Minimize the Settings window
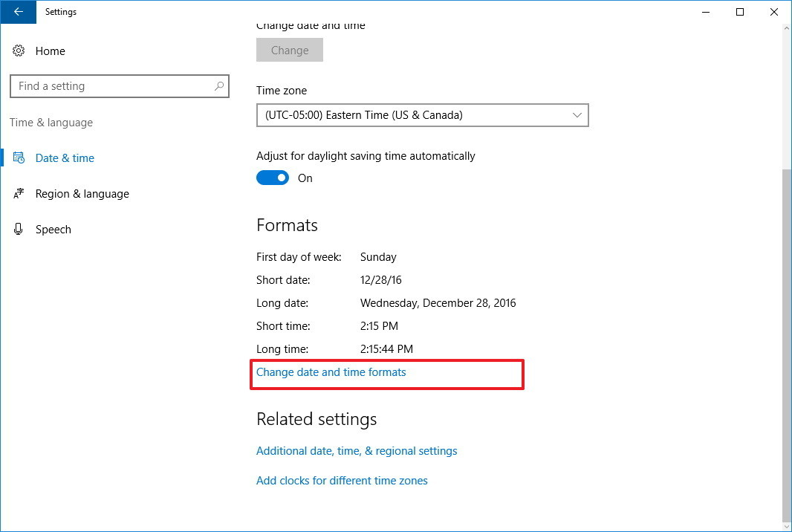The image size is (792, 532). click(706, 12)
